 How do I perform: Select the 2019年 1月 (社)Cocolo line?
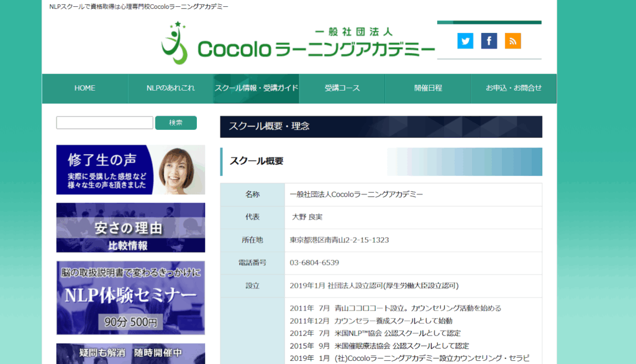tap(410, 358)
